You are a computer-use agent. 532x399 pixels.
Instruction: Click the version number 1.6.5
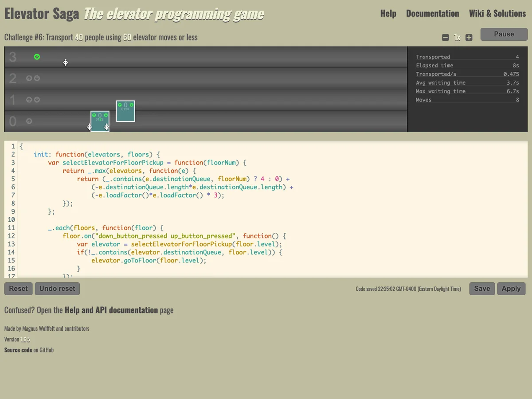(x=25, y=340)
